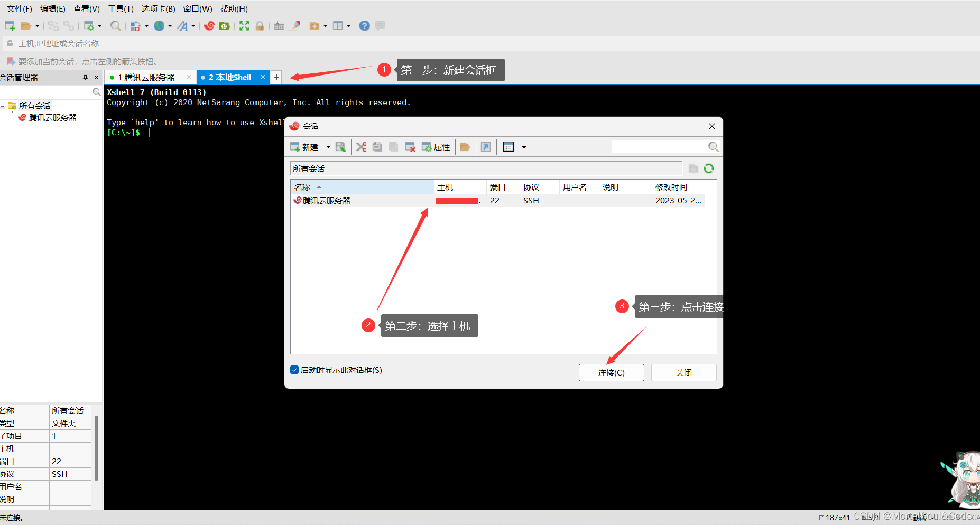
Task: Sort by 修改时间 column header
Action: (678, 187)
